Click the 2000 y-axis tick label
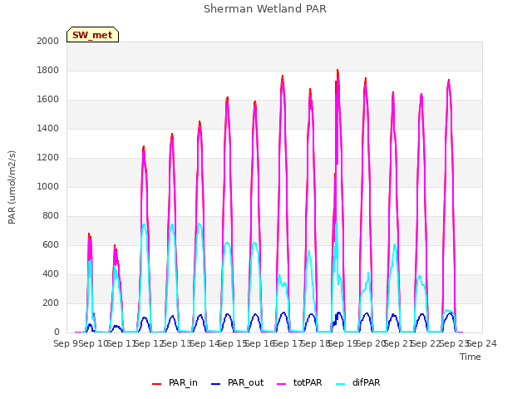The image size is (532, 399). click(48, 41)
